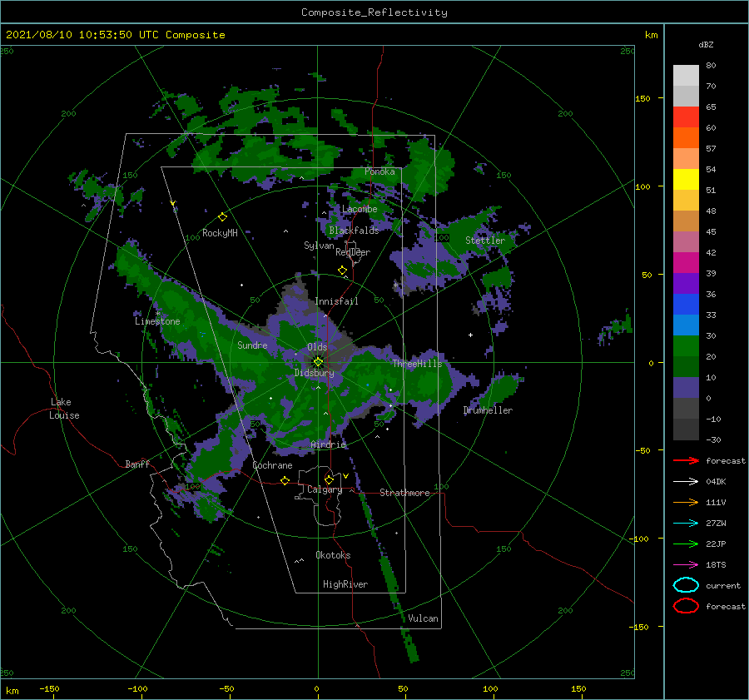Click the Olds city label

click(x=317, y=347)
